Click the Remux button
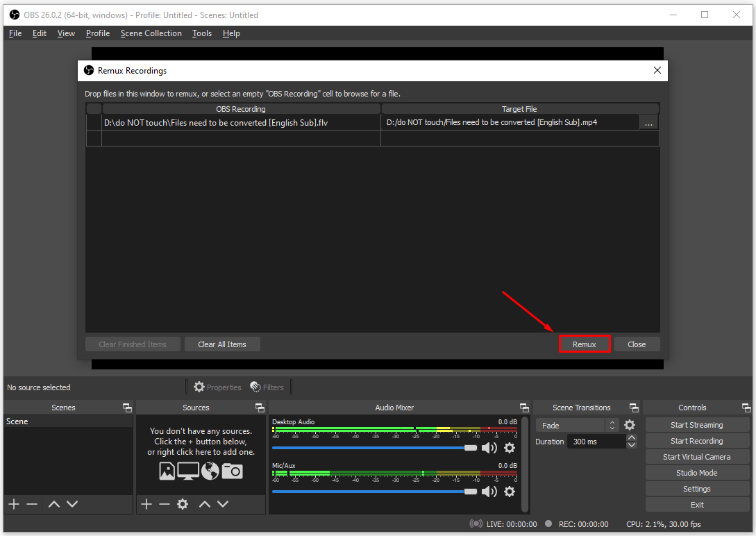756x536 pixels. click(585, 344)
